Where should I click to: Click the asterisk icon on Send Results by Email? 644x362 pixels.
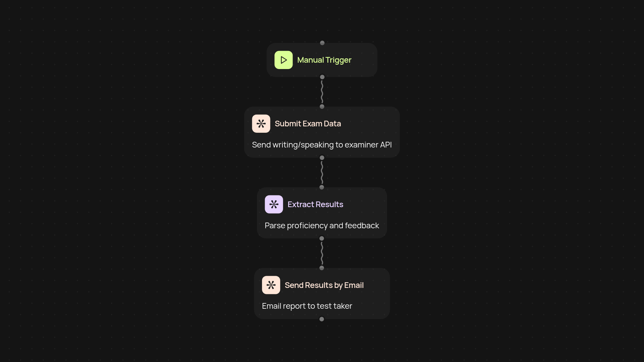pyautogui.click(x=271, y=285)
